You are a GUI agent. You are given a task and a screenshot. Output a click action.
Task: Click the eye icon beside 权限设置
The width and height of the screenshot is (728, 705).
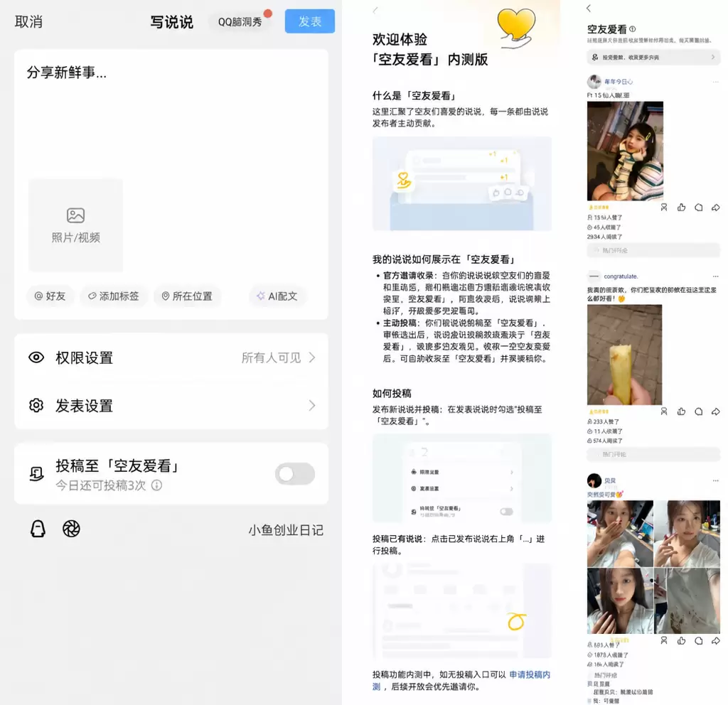click(36, 358)
